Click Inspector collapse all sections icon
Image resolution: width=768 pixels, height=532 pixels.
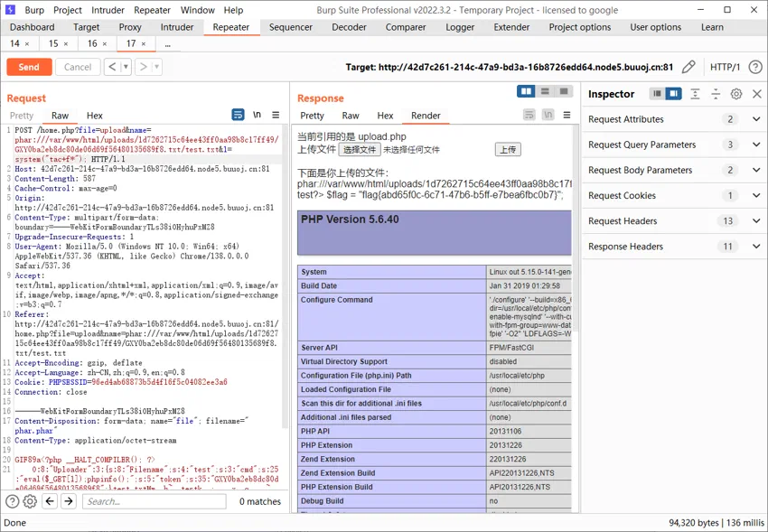716,94
